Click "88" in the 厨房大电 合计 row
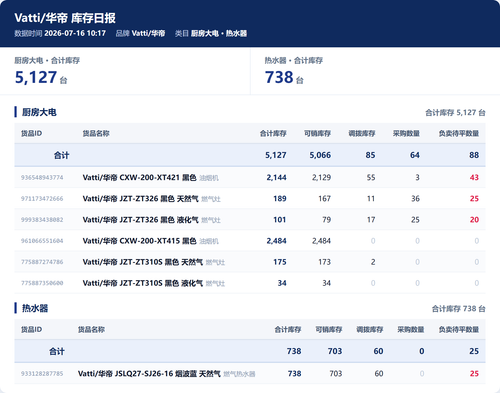This screenshot has width=500, height=393. point(474,155)
